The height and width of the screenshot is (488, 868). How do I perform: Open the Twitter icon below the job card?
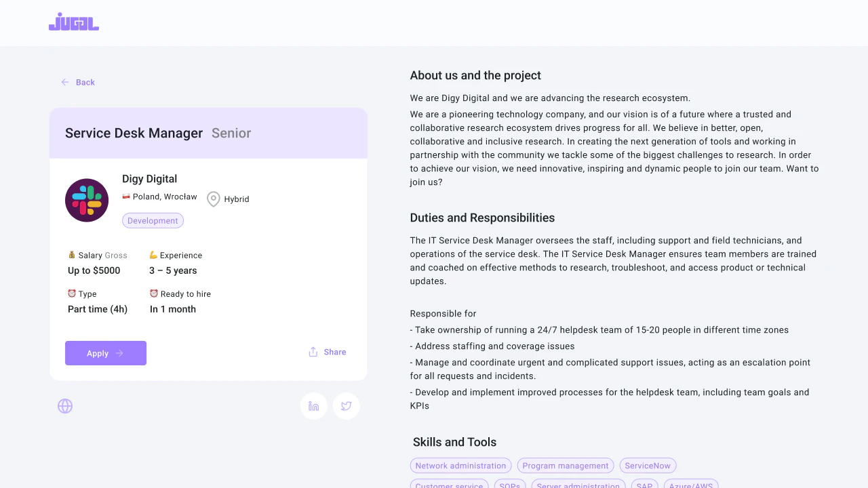pos(346,405)
